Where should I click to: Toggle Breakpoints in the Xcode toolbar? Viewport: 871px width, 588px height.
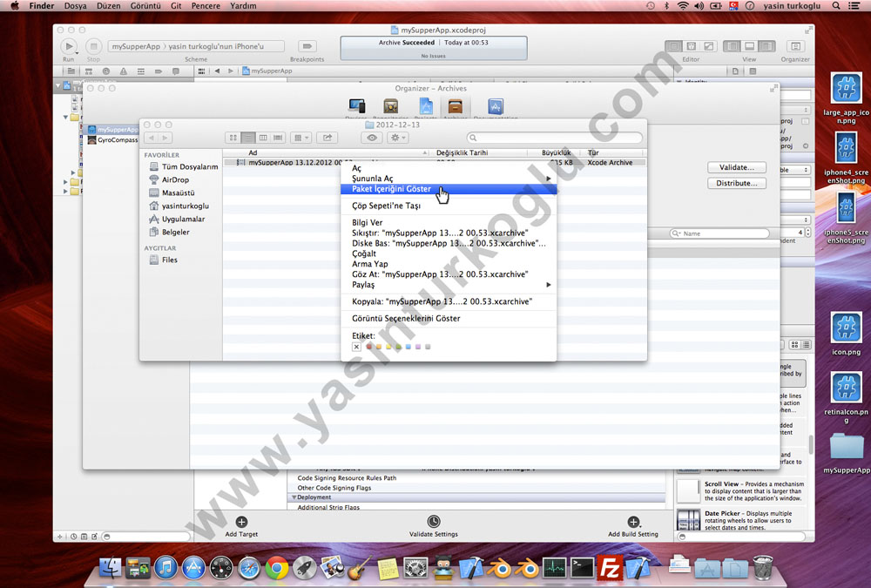[x=307, y=46]
